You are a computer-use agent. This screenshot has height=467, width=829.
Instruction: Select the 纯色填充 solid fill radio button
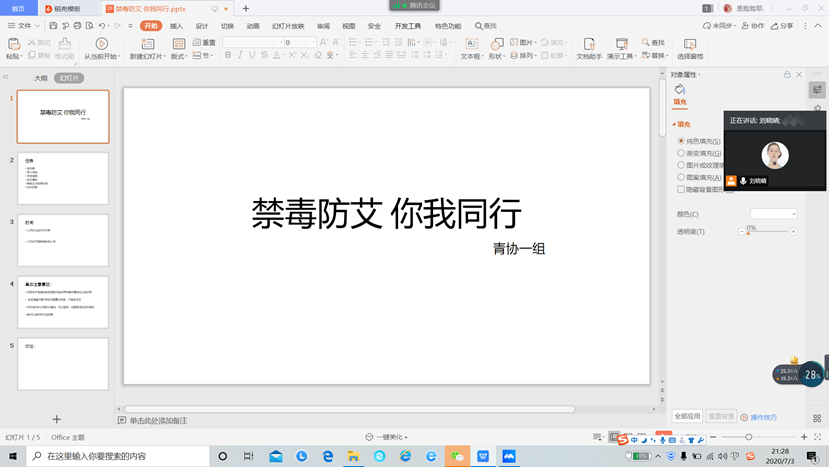tap(681, 141)
